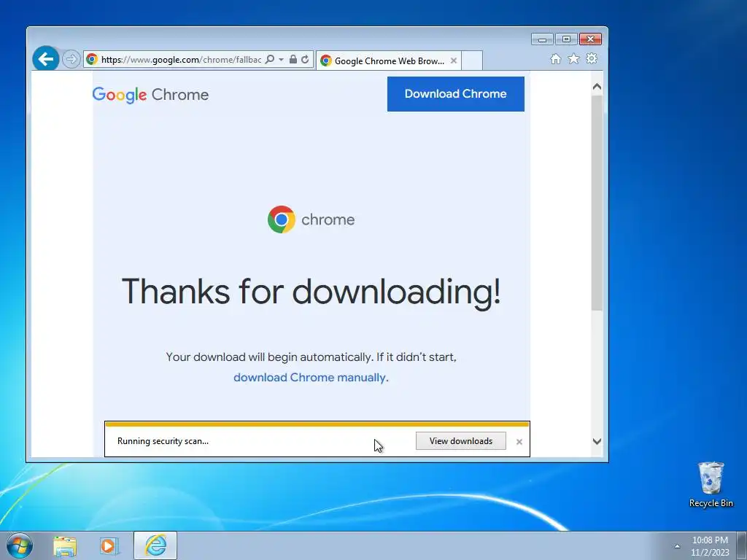Image resolution: width=747 pixels, height=560 pixels.
Task: Open the Tools gear menu
Action: (x=592, y=58)
